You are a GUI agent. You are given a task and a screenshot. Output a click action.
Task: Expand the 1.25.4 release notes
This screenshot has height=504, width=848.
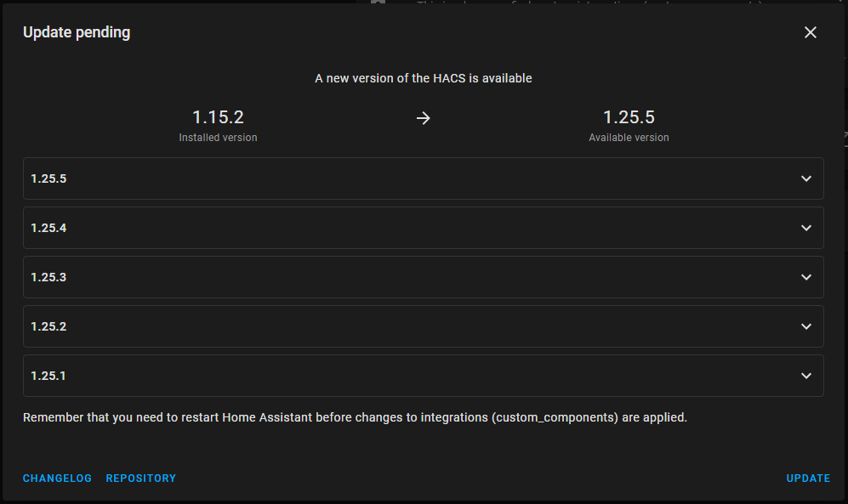point(423,228)
